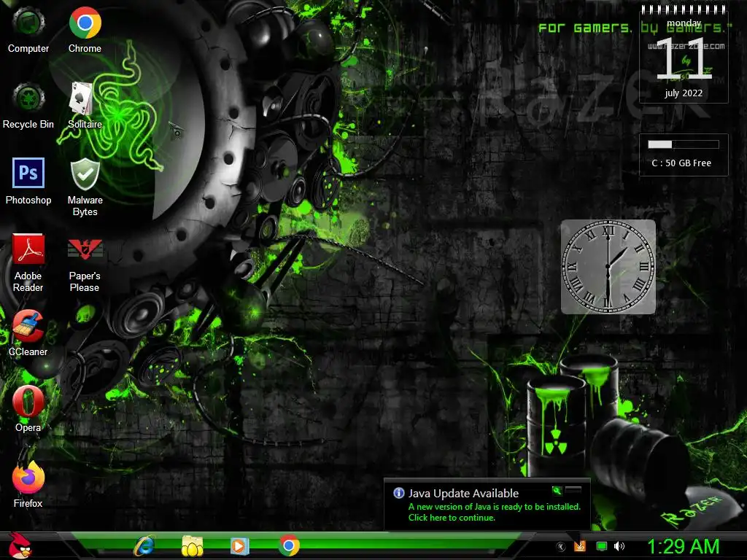Click the CCleaner desktop shortcut
Screen dimensions: 747x560
pyautogui.click(x=28, y=332)
